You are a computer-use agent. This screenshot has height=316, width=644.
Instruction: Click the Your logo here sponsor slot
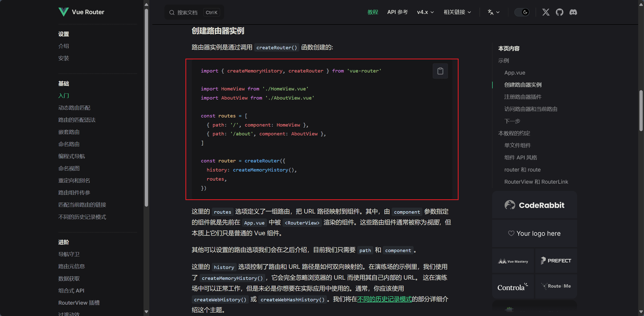(x=534, y=233)
